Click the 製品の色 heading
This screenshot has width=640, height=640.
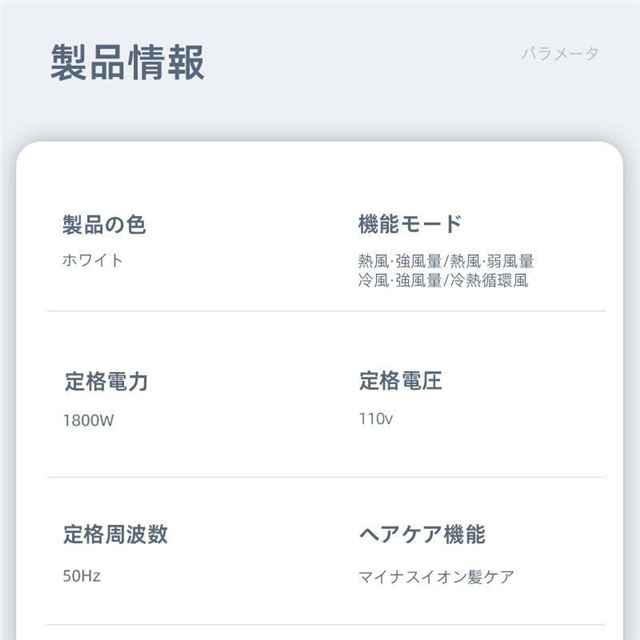[104, 224]
